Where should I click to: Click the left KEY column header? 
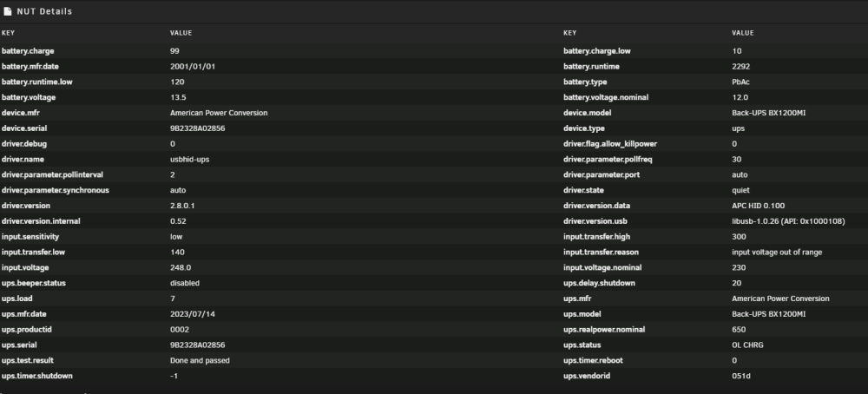pos(9,33)
